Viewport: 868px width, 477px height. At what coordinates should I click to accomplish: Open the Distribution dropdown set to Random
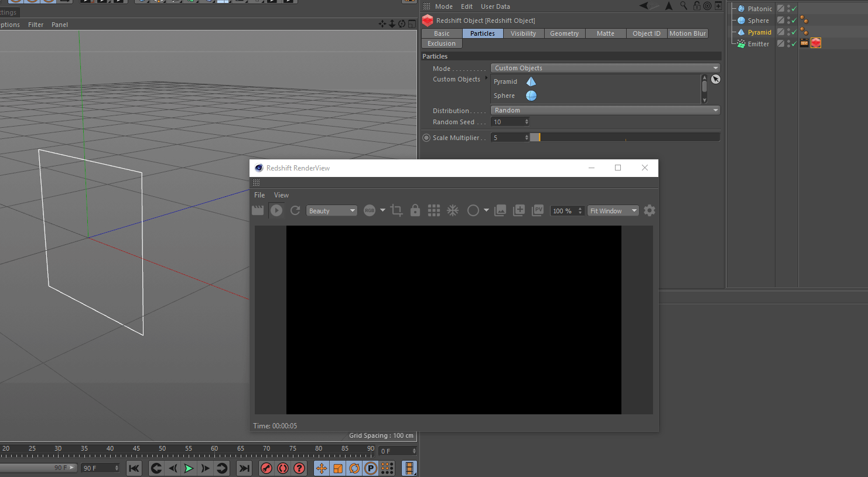(605, 110)
